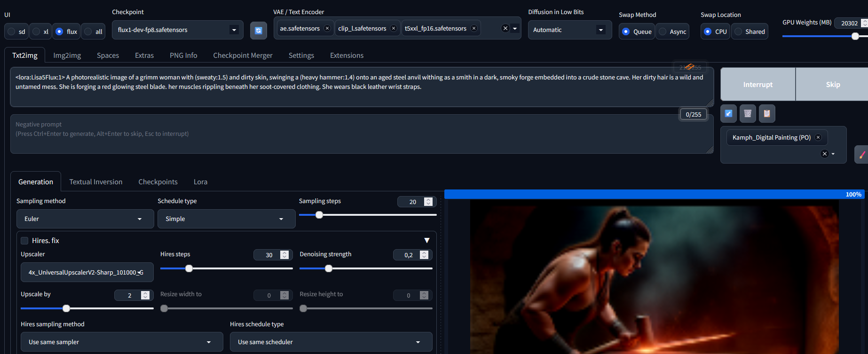868x354 pixels.
Task: Click the Denoising strength slider handle
Action: tap(329, 268)
